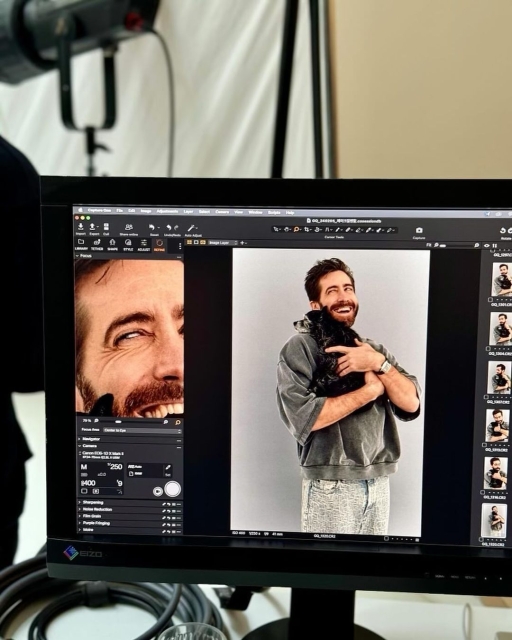The width and height of the screenshot is (512, 640).
Task: Open the Focus Area dropdown
Action: pyautogui.click(x=142, y=431)
